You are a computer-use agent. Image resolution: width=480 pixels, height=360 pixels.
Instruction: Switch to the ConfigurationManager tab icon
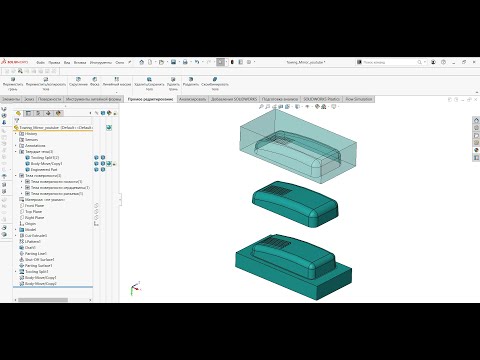pyautogui.click(x=38, y=113)
